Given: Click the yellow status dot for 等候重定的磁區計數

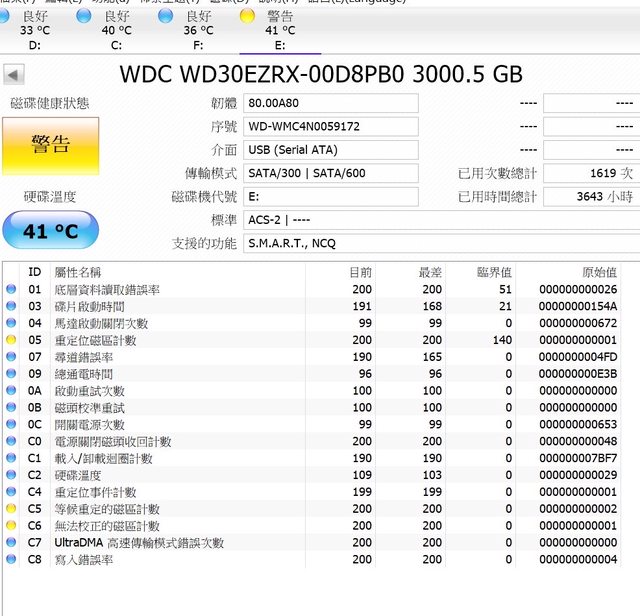Looking at the screenshot, I should [x=11, y=509].
